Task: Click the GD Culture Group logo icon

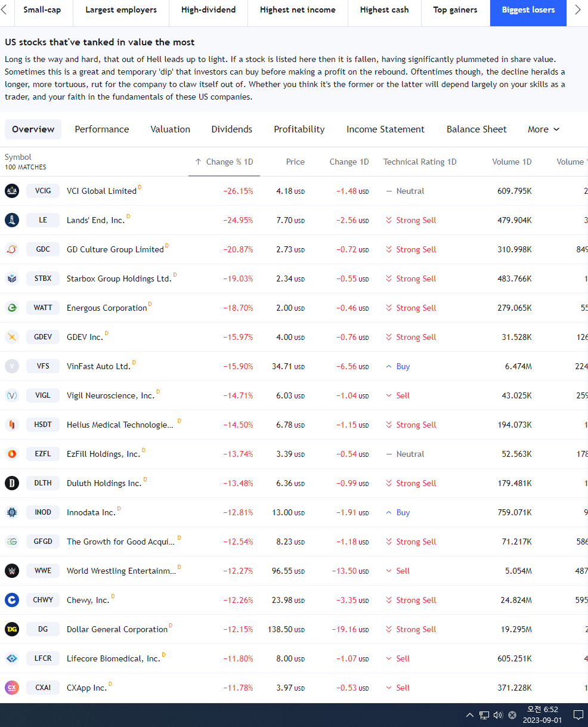Action: click(x=12, y=249)
